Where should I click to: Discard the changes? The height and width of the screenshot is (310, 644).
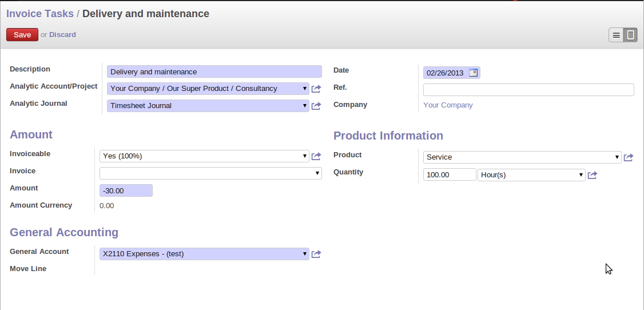pos(62,35)
